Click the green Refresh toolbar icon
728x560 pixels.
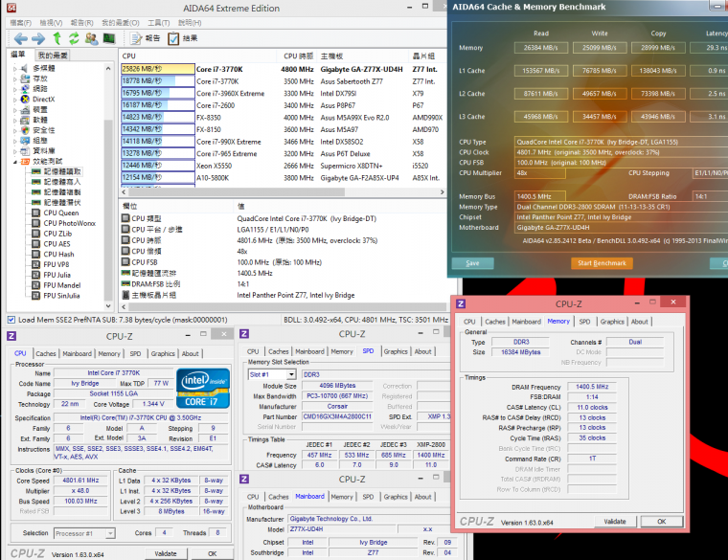coord(73,38)
